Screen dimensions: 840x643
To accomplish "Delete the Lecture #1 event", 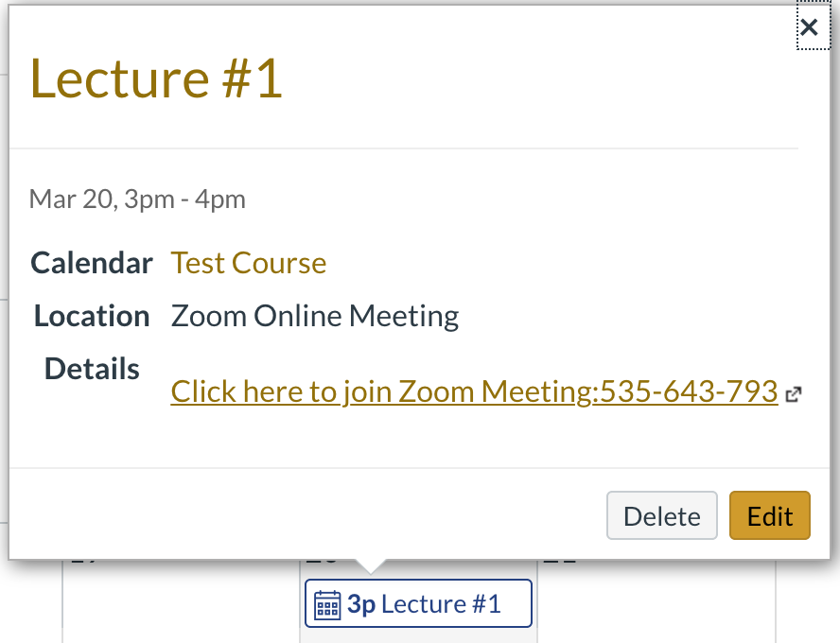I will click(x=661, y=515).
